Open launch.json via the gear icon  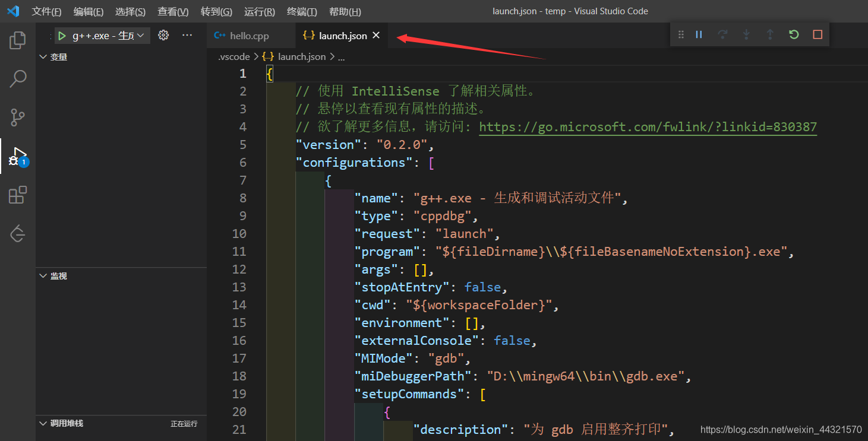pos(163,36)
